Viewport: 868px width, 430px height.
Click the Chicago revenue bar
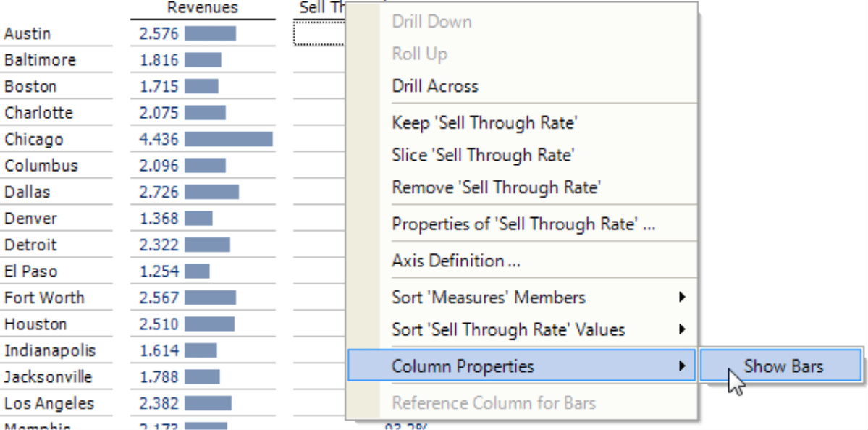tap(229, 140)
